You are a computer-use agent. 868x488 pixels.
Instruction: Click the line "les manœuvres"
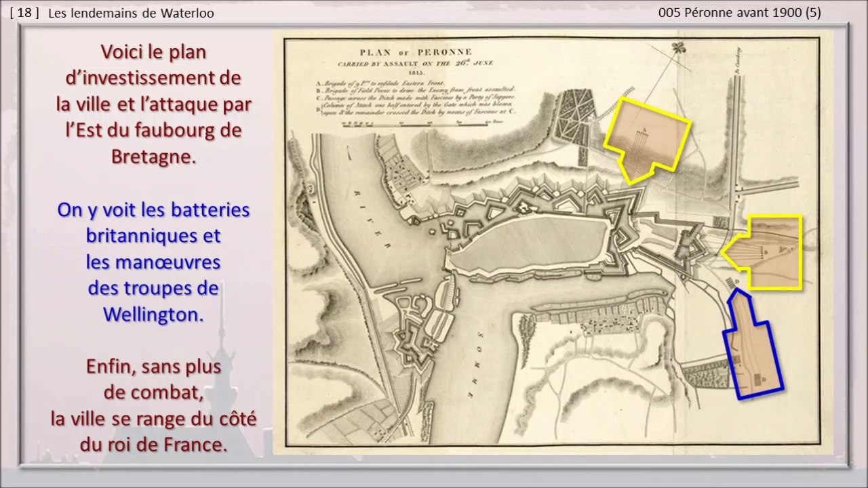[153, 262]
